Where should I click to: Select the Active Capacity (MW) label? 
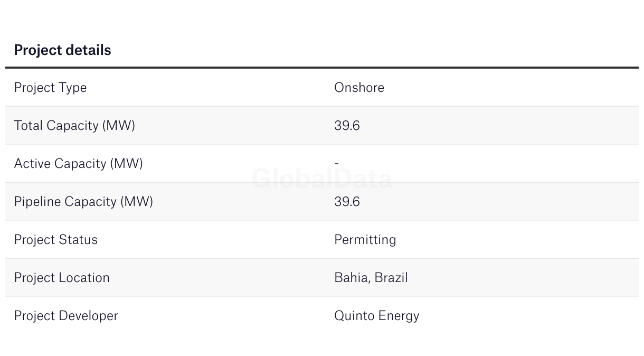pyautogui.click(x=78, y=164)
